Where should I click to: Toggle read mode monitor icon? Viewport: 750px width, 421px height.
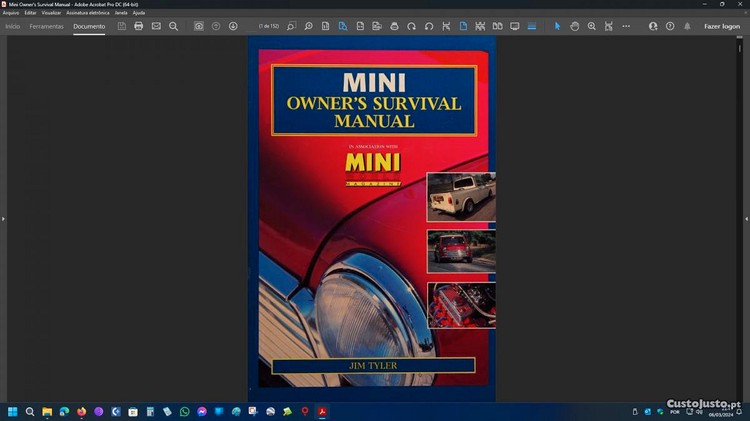(515, 26)
